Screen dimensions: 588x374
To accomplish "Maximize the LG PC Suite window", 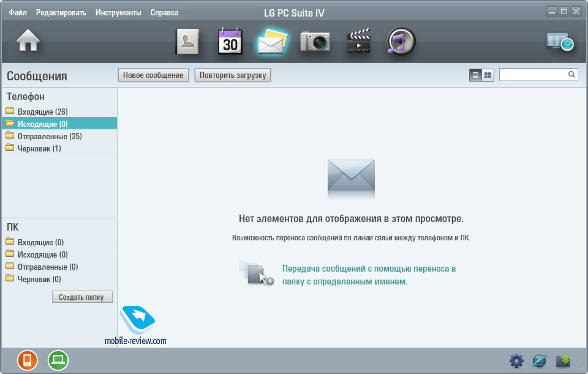I will 564,12.
